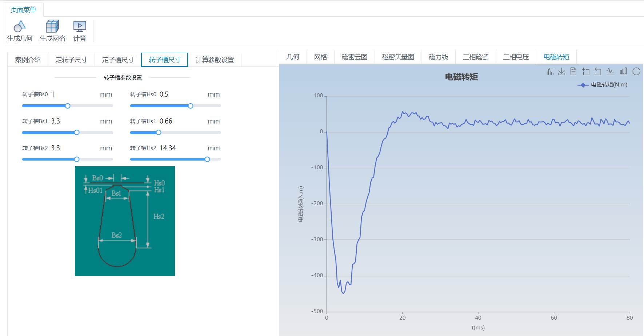Click the 转子槽Hs2 value 14.34
The width and height of the screenshot is (644, 336).
[x=168, y=148]
